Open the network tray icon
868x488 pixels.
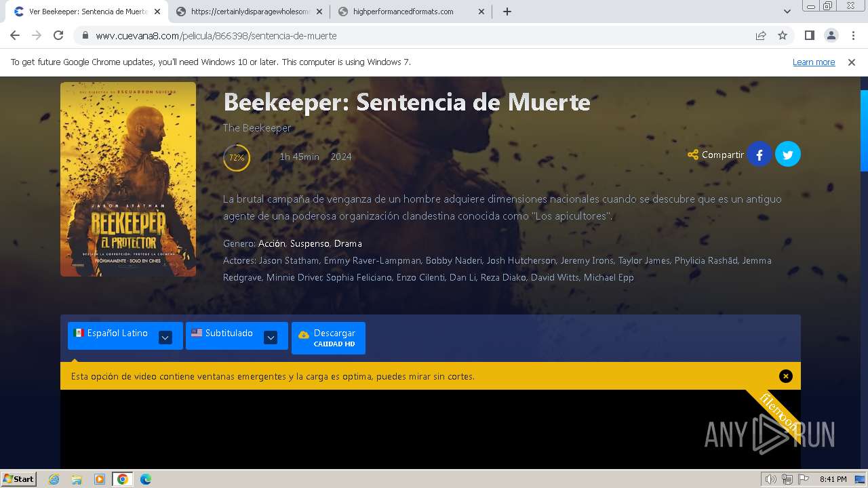point(787,479)
